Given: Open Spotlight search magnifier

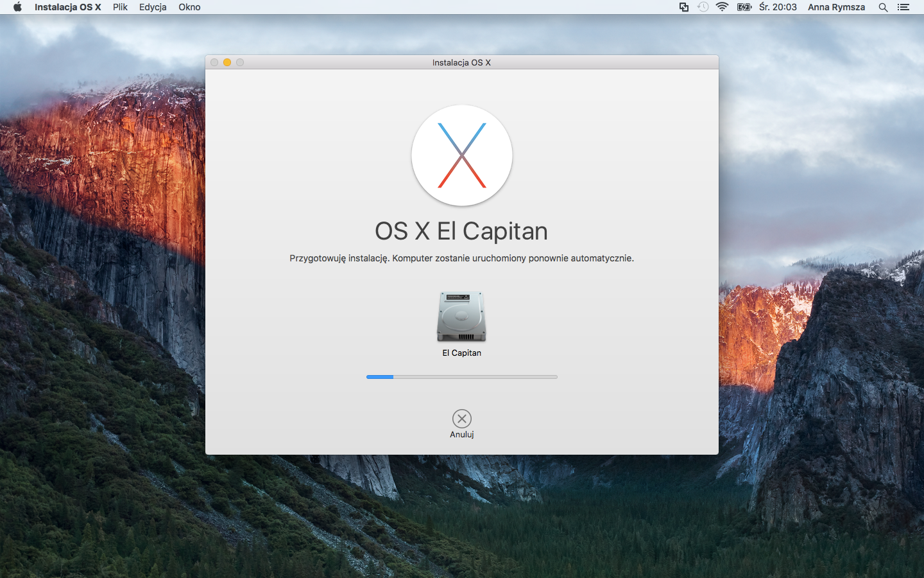Looking at the screenshot, I should (884, 7).
